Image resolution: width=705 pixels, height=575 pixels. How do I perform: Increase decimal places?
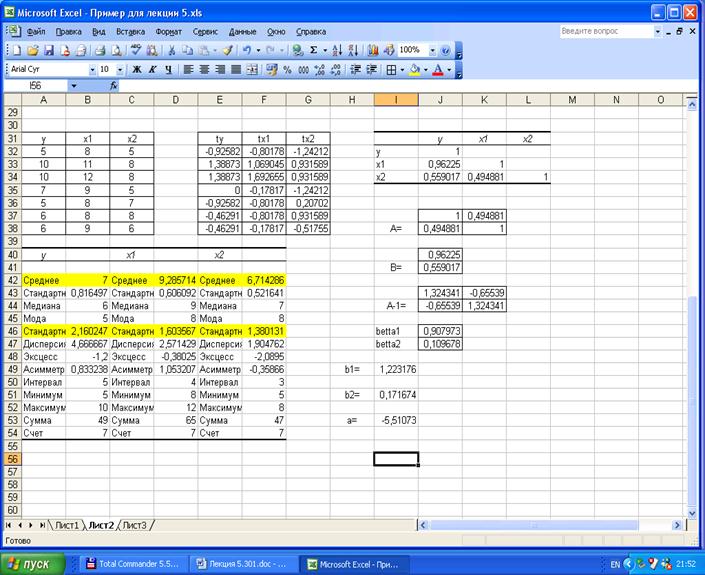tap(320, 70)
